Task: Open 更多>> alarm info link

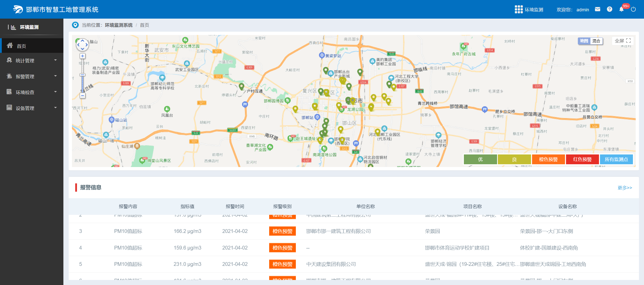Action: coord(625,188)
